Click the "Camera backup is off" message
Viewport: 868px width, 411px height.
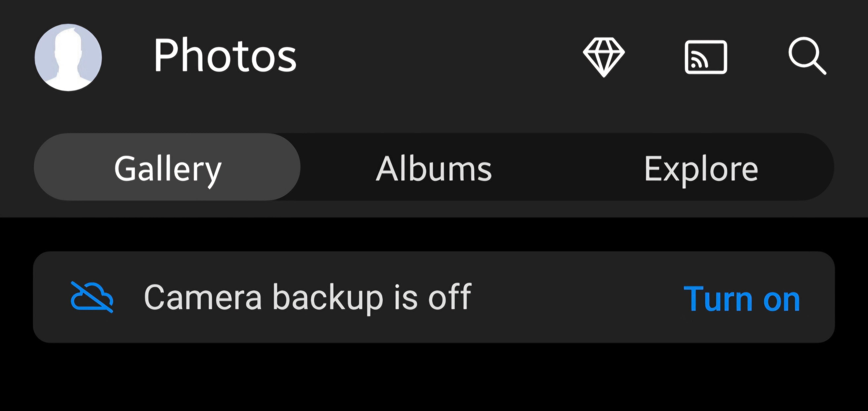[308, 297]
